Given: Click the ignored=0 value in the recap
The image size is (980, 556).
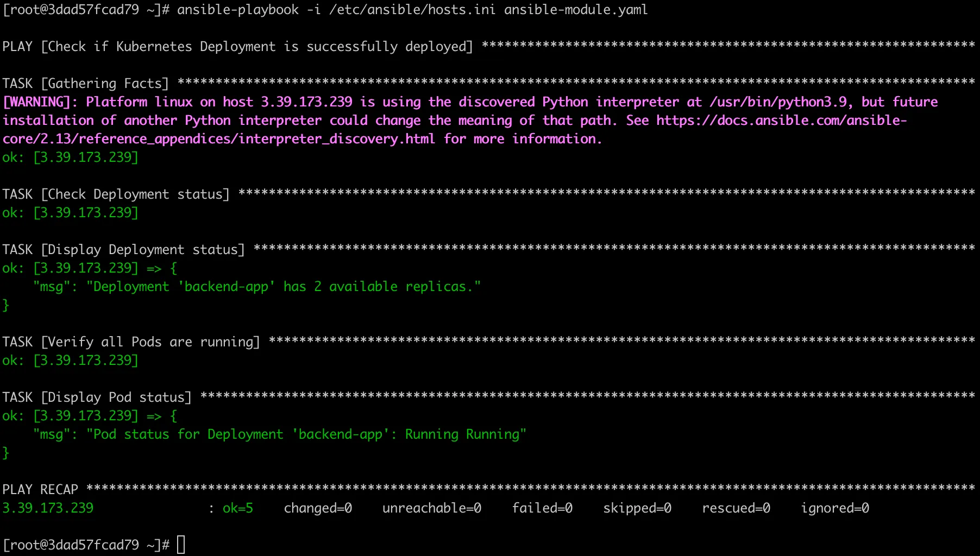Looking at the screenshot, I should [835, 508].
